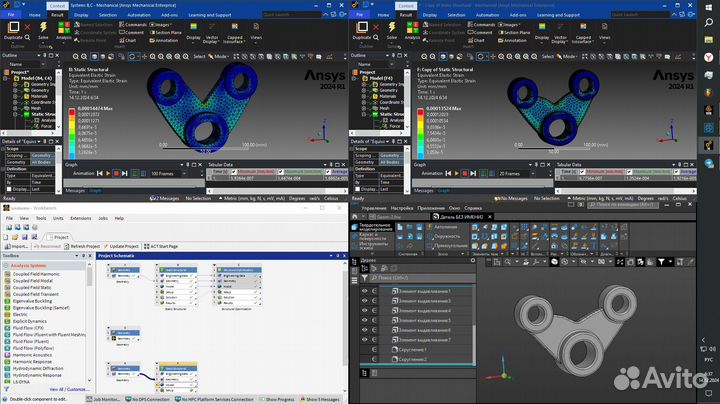The image size is (720, 404).
Task: Hide Элемент выдавливания:7 via its eye icon
Action: 365,340
